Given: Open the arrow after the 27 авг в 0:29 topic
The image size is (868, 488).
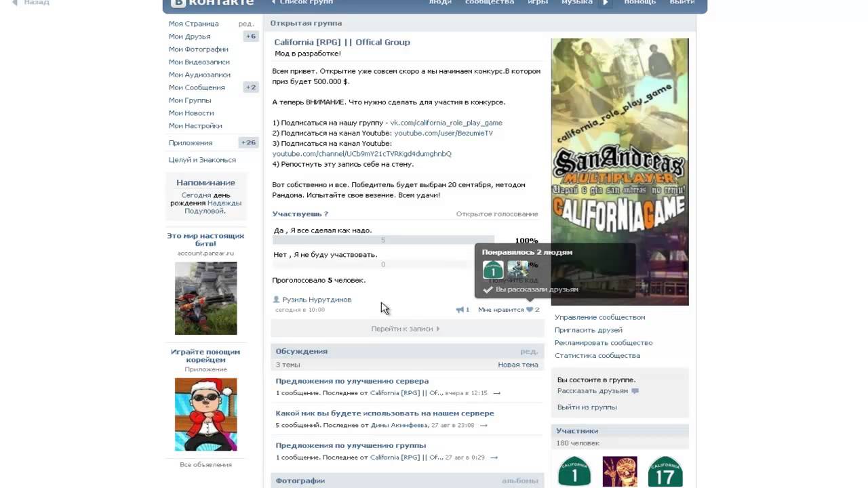Looking at the screenshot, I should point(494,457).
